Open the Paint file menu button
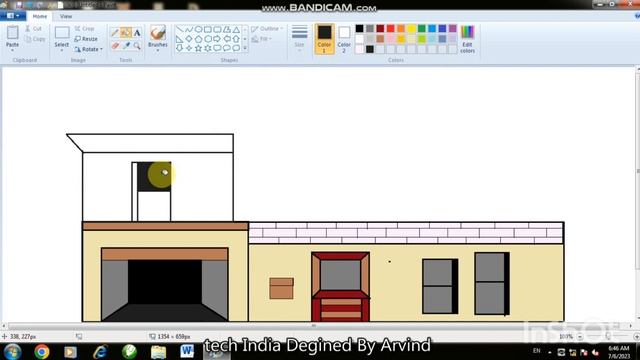640x360 pixels. tap(13, 16)
